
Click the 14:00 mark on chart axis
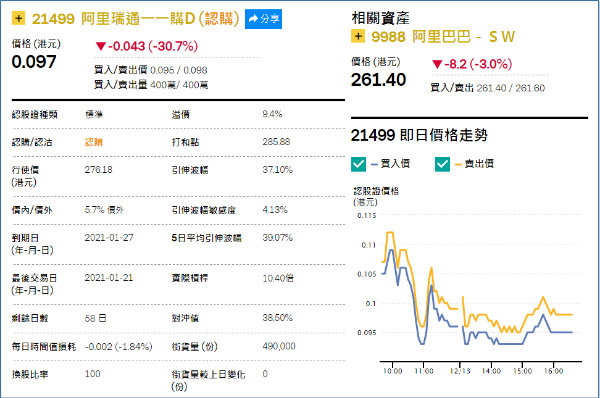click(491, 371)
